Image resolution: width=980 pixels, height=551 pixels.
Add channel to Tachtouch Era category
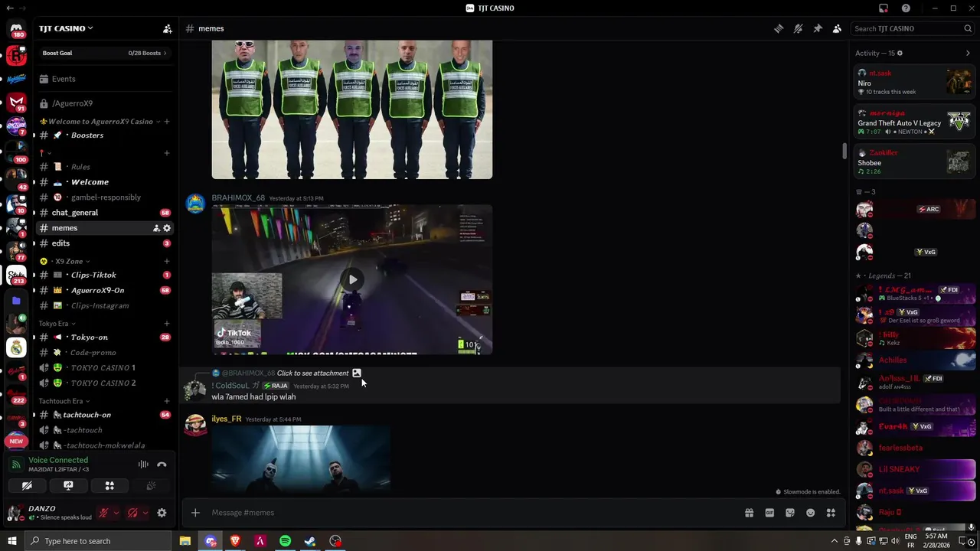167,401
